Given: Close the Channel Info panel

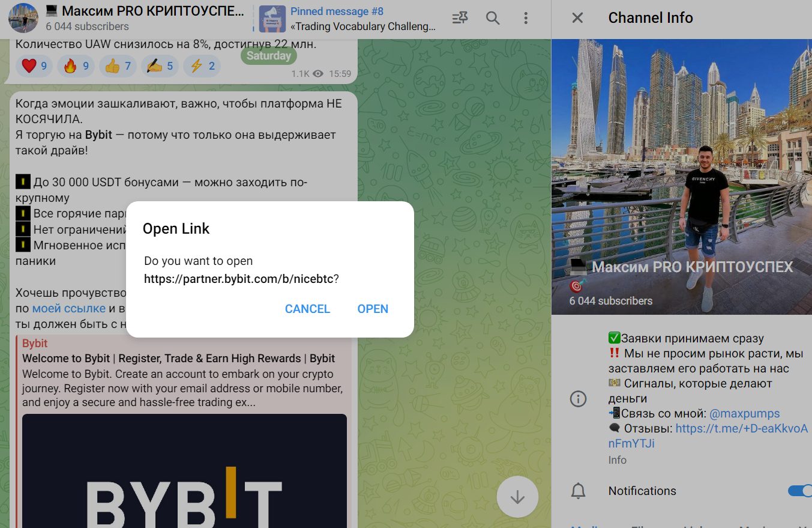Looking at the screenshot, I should click(x=577, y=18).
